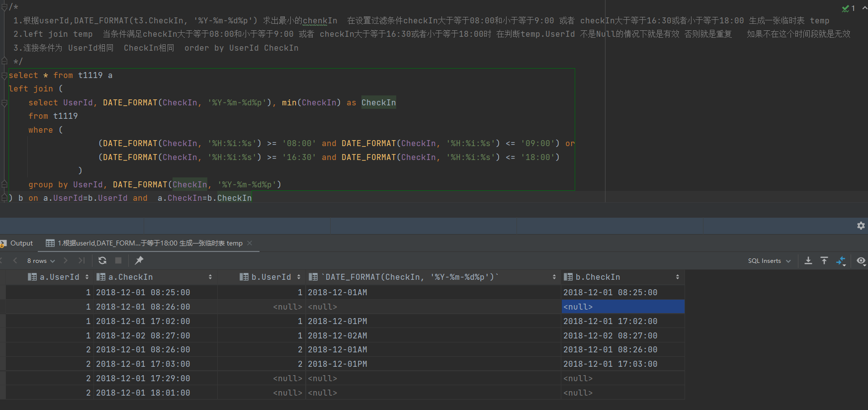Jump to last page of rows
868x410 pixels.
pyautogui.click(x=82, y=260)
